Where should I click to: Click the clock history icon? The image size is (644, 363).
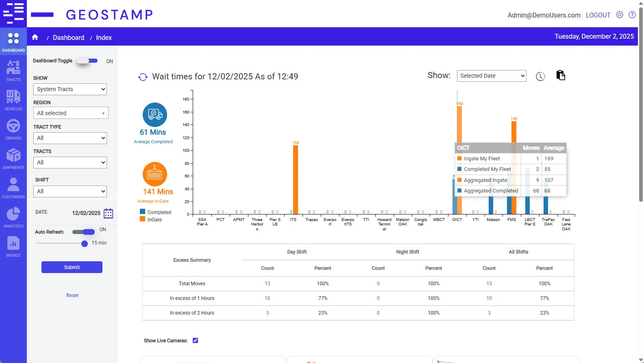[x=540, y=77]
